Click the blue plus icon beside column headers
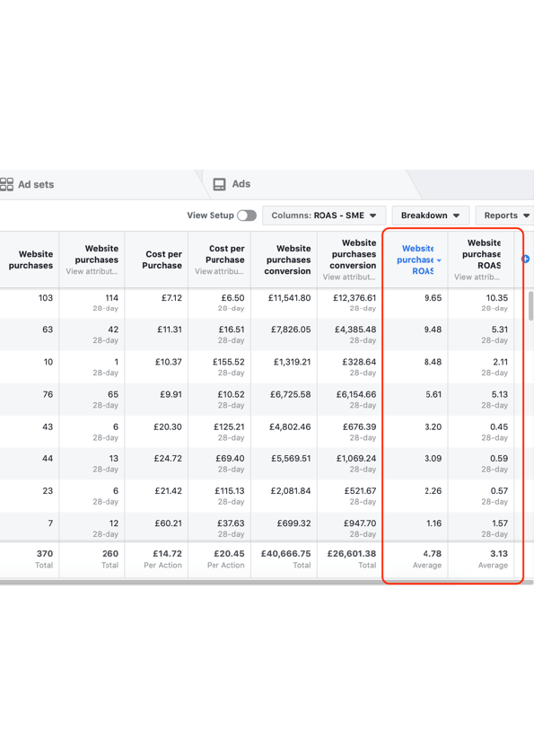 [x=527, y=259]
